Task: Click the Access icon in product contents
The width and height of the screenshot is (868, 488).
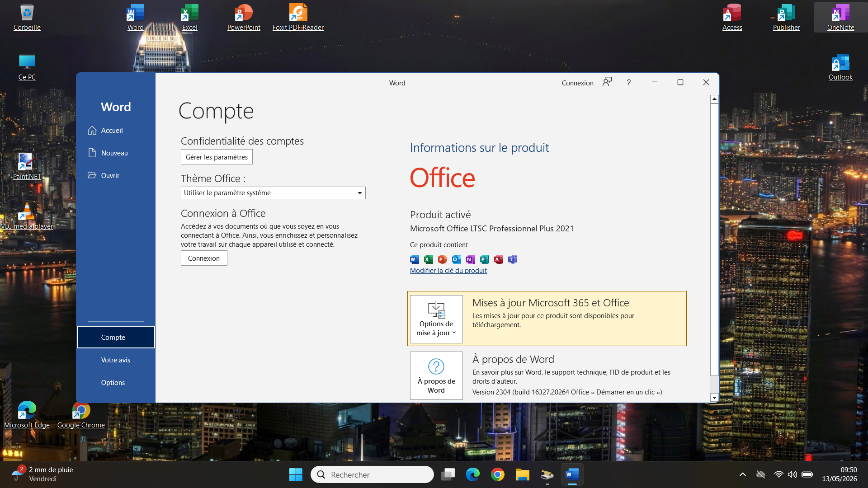Action: (x=498, y=259)
